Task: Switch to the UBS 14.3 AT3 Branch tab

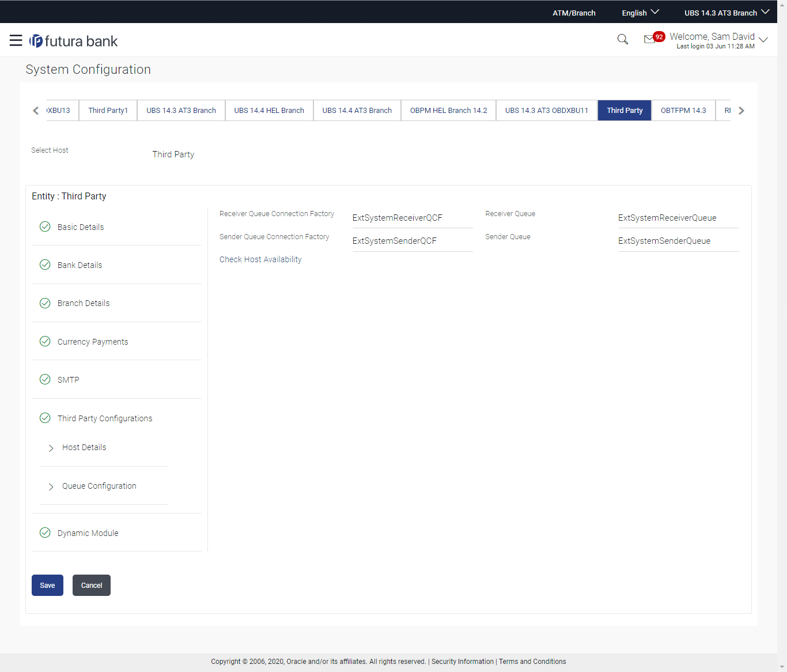Action: pyautogui.click(x=181, y=110)
